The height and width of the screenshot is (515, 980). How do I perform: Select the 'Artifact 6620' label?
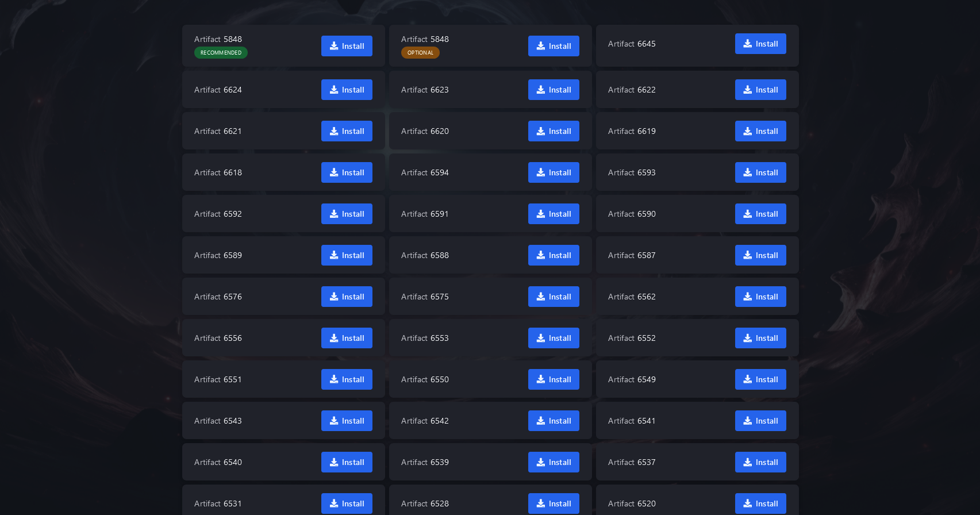[425, 131]
